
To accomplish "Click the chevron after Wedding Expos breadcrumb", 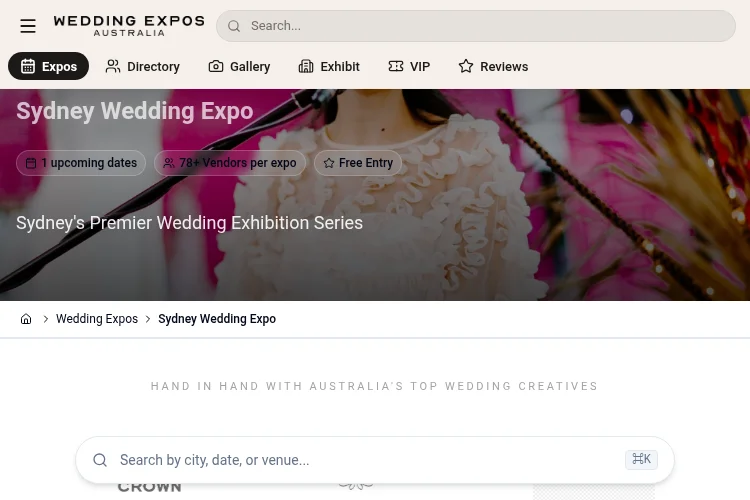I will point(148,319).
